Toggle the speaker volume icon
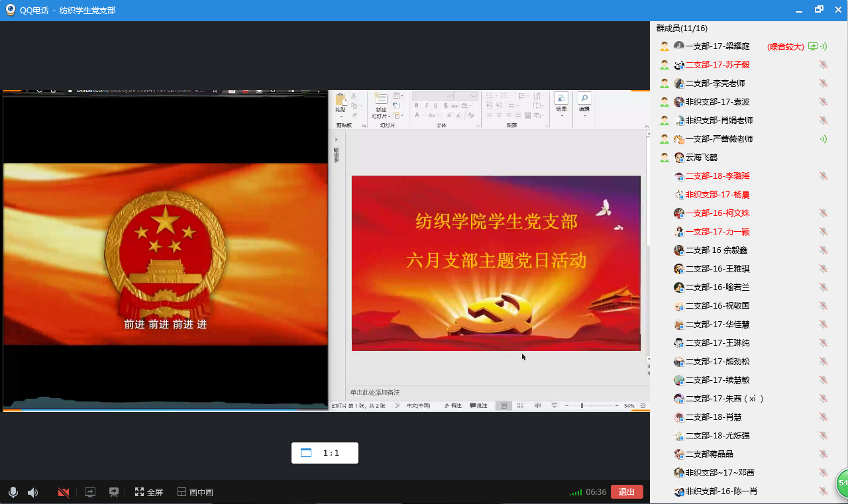 point(32,492)
